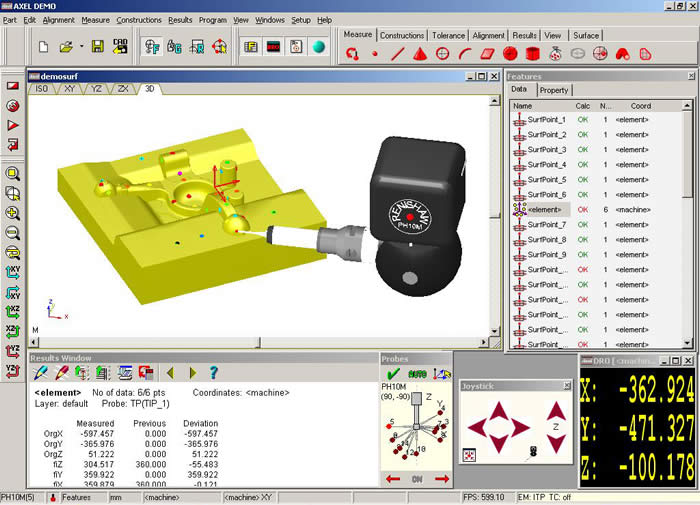Click the joystick right arrow

(x=521, y=427)
